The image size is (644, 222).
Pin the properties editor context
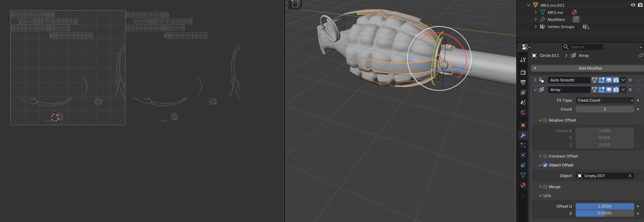point(640,55)
